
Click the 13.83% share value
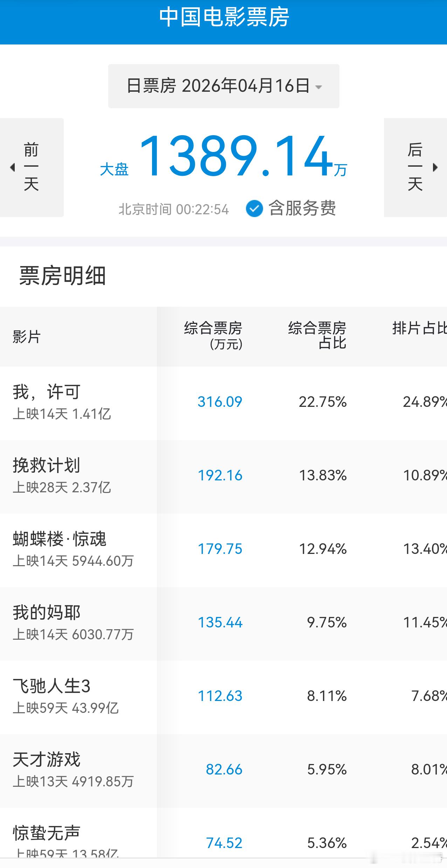coord(323,475)
